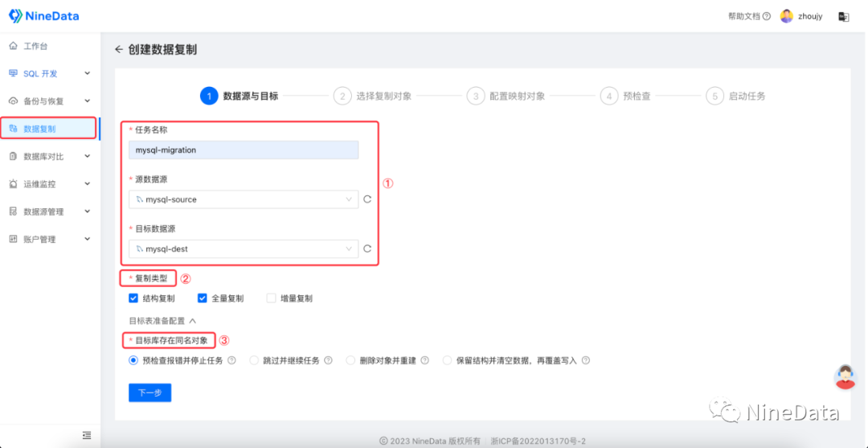This screenshot has width=868, height=448.
Task: Click step 3 circle 配置映射对象
Action: click(476, 96)
